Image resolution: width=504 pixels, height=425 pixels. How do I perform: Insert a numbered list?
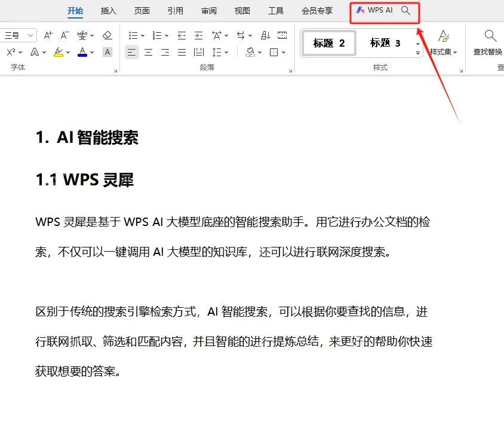(157, 35)
